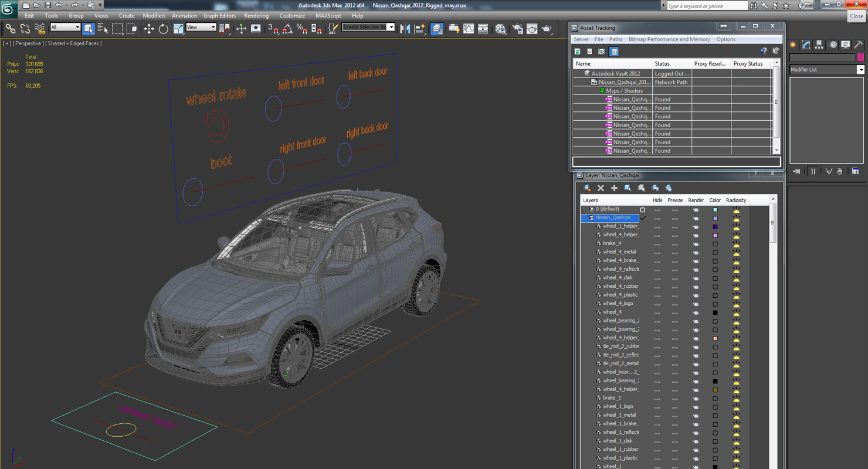Switch Asset Tracking to Table View
Viewport: 868px width, 469px height.
[614, 52]
